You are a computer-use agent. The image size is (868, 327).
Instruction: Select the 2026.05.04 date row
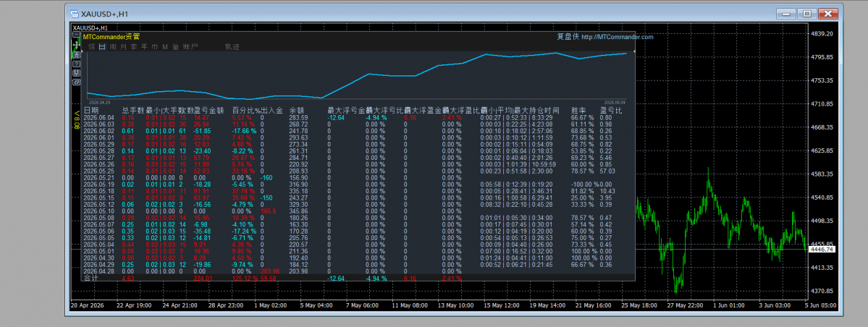tap(98, 245)
